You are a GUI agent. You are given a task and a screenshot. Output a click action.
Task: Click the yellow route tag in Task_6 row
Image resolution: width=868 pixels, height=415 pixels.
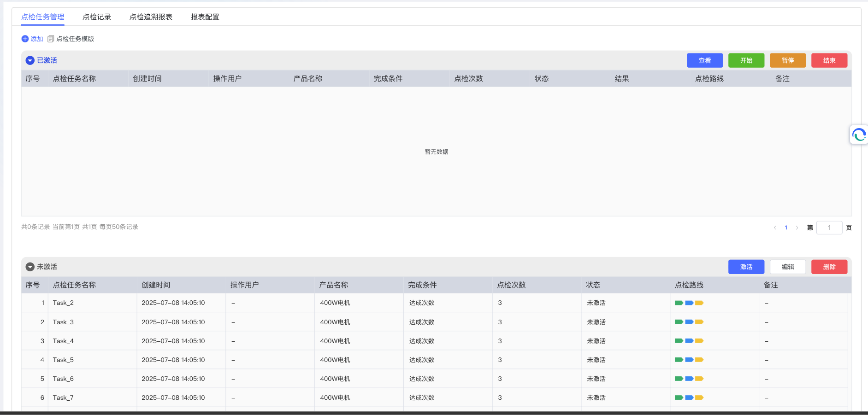(x=699, y=379)
